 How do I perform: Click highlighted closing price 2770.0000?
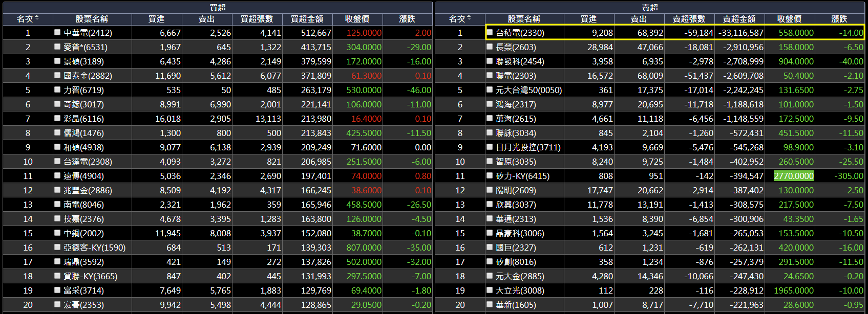click(x=794, y=176)
